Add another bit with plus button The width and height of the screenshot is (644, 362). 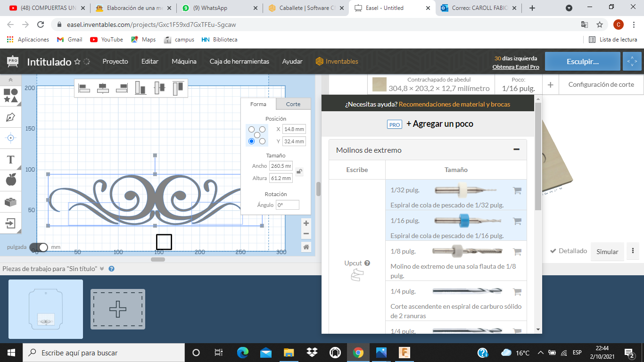coord(551,85)
